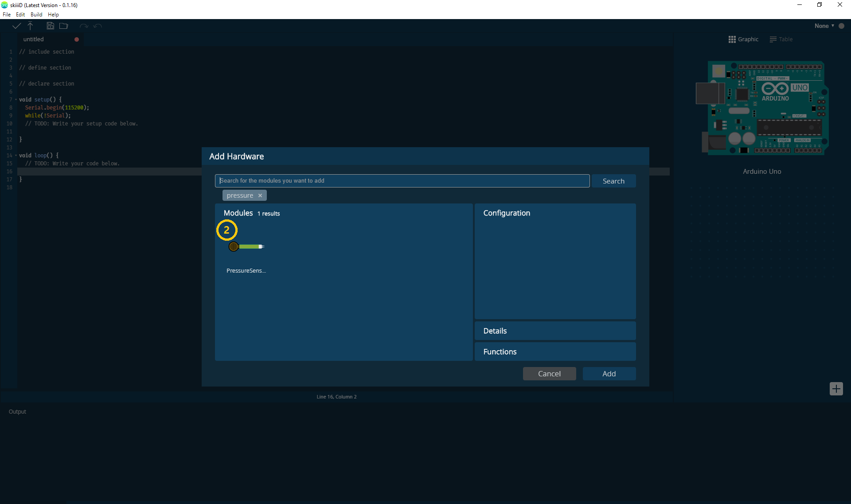Click Cancel to close dialog
Screen dimensions: 851x504
pos(549,373)
